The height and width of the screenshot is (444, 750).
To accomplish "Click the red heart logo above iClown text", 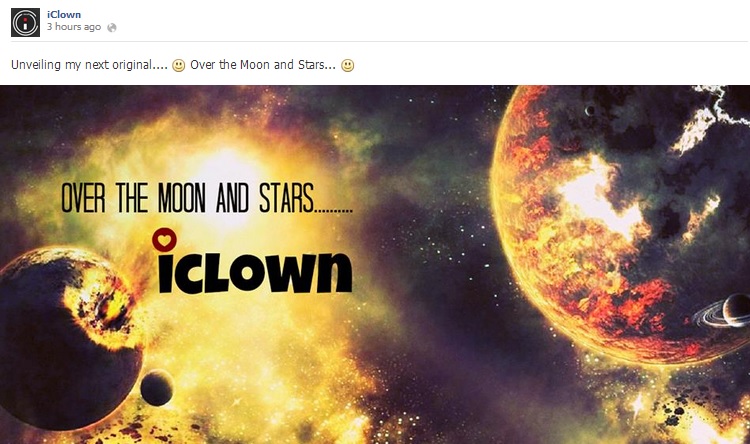I will (165, 240).
